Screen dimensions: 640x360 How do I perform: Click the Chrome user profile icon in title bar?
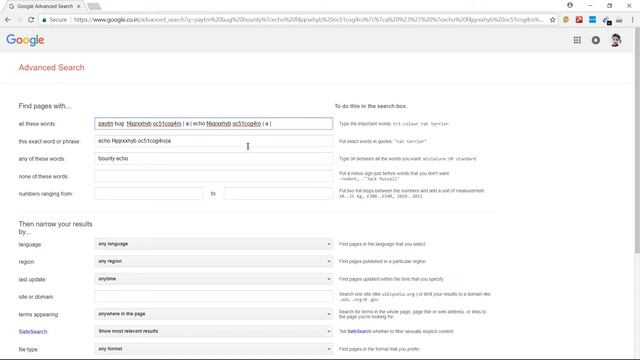(x=570, y=5)
